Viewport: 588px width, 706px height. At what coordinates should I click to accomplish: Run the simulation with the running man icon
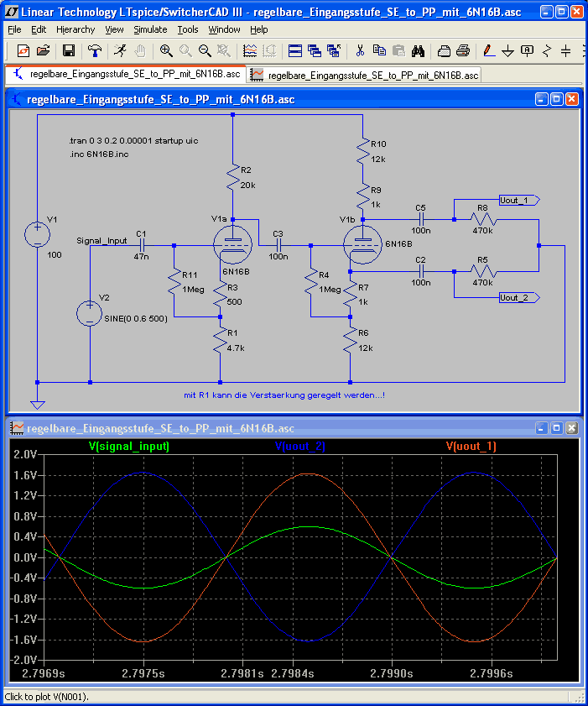coord(120,50)
